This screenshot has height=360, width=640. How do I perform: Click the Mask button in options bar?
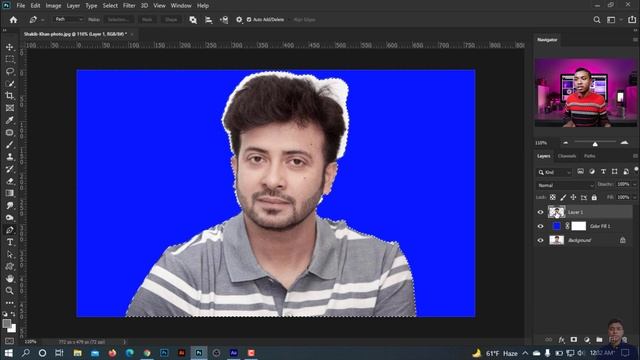(147, 20)
